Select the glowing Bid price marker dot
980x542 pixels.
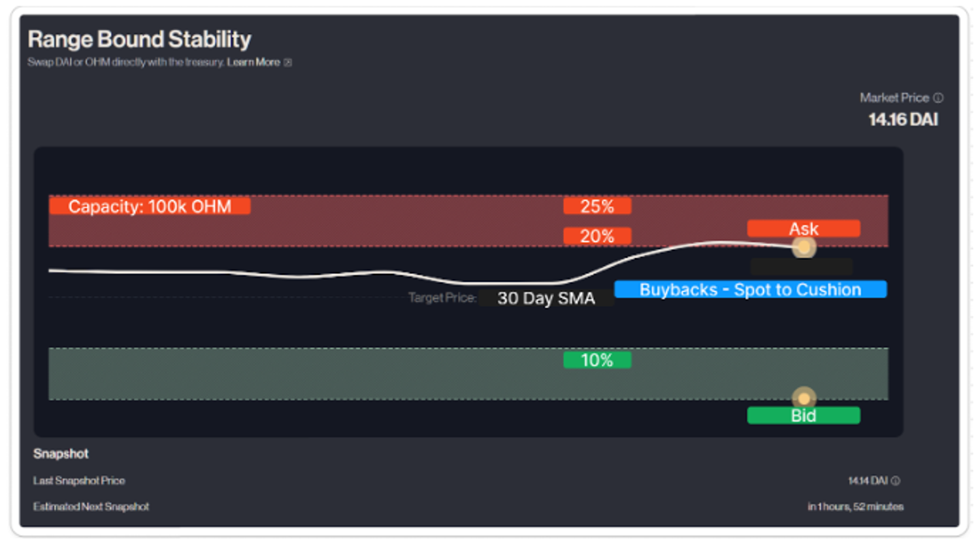point(804,398)
